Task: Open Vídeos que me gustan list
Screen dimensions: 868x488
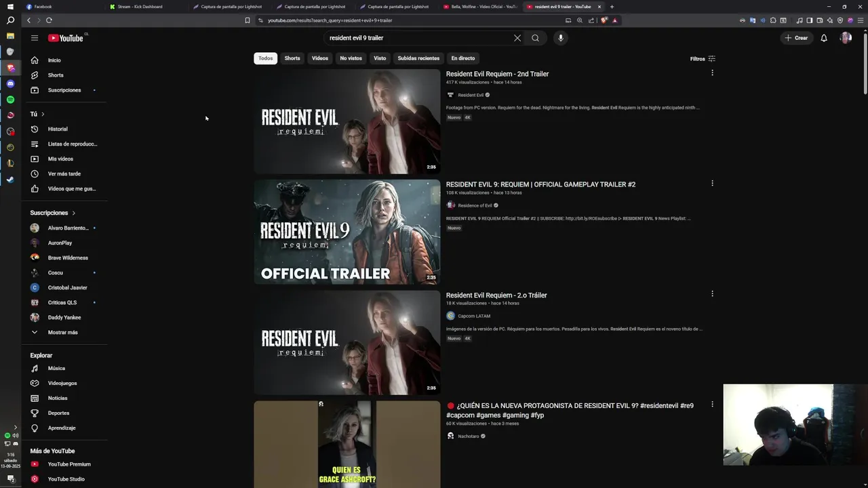Action: [64, 188]
